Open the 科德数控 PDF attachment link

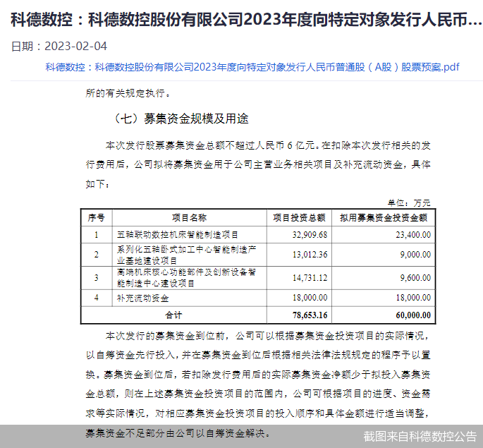click(x=252, y=67)
